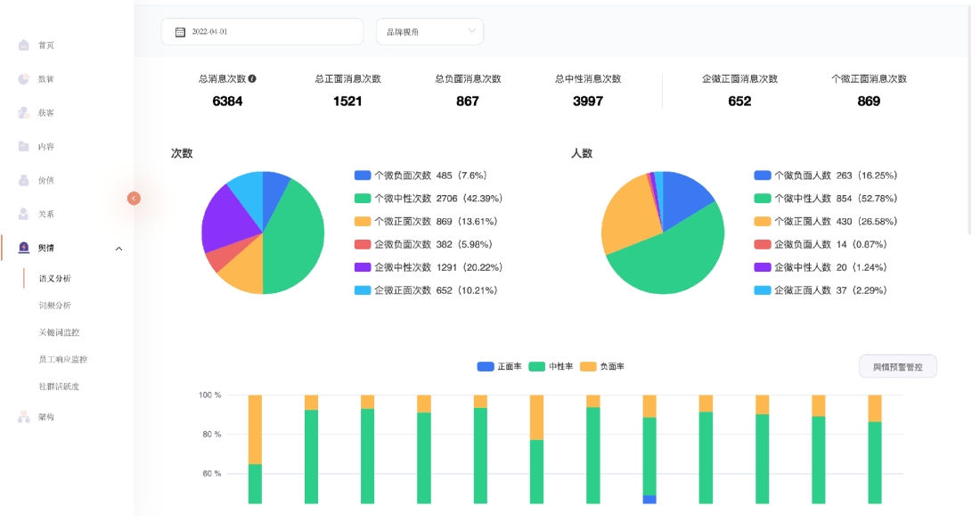Select 员工响应监控 submenu item
Viewport: 980px width, 522px height.
point(62,359)
